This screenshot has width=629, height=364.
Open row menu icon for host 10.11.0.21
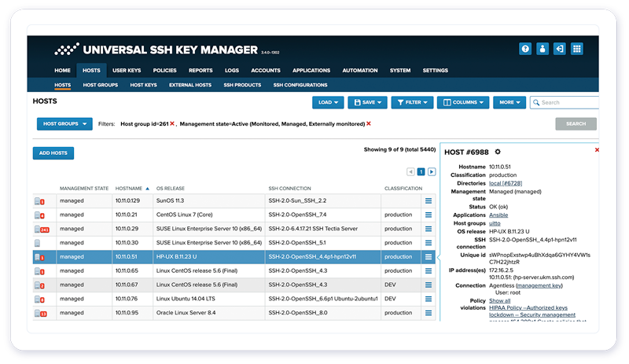tap(429, 215)
